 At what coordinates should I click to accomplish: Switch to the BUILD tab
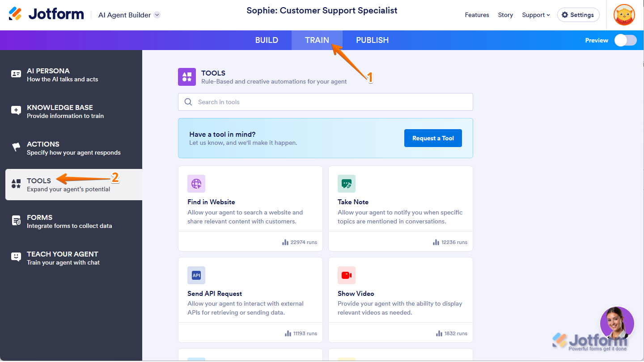(267, 40)
